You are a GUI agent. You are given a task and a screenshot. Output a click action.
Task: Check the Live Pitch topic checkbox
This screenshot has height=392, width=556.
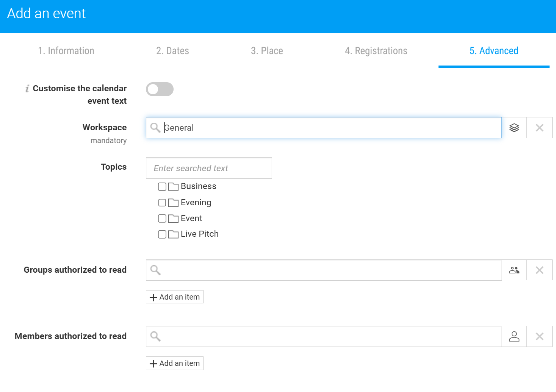coord(162,234)
